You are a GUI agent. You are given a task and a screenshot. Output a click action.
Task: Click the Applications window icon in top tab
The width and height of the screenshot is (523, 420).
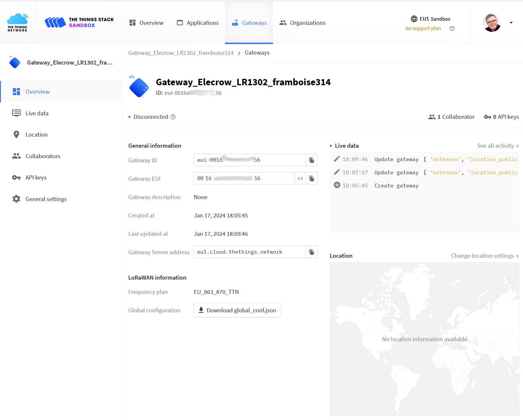click(180, 23)
